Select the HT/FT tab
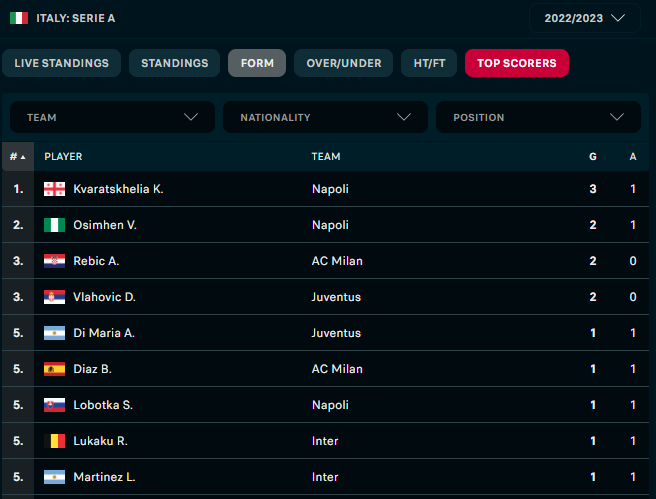This screenshot has height=499, width=656. pos(429,63)
